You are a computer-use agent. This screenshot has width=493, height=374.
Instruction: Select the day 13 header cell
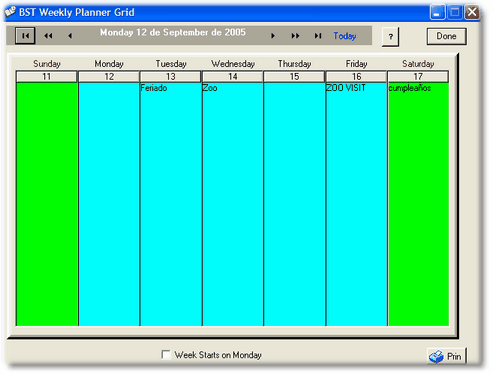[171, 77]
